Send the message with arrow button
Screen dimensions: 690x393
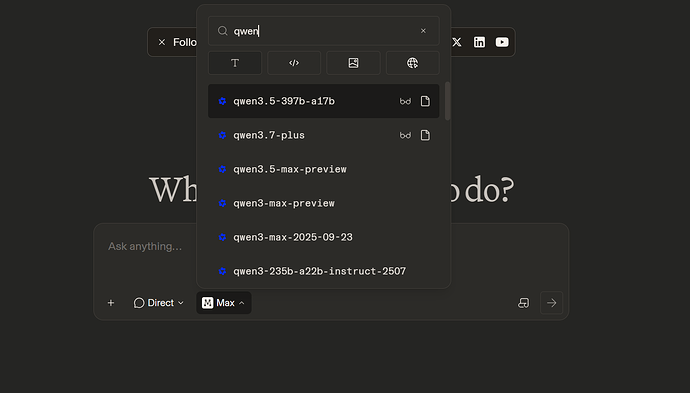[x=551, y=303]
